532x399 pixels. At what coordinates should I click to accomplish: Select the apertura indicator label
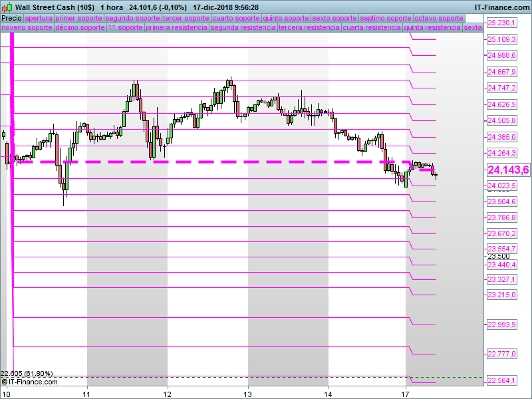39,19
